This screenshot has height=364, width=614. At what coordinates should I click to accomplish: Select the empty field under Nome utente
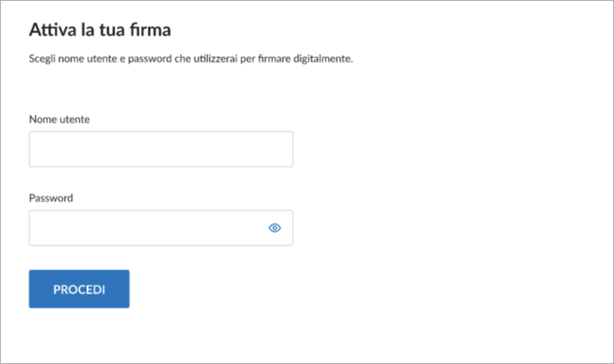[161, 149]
